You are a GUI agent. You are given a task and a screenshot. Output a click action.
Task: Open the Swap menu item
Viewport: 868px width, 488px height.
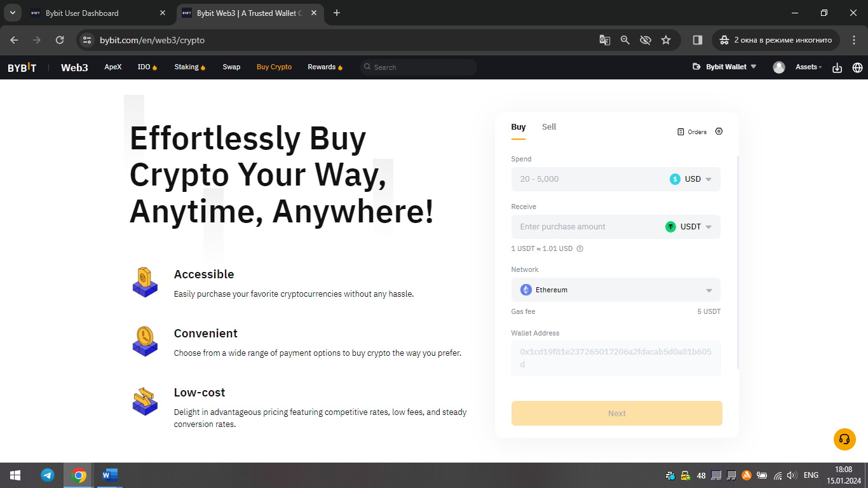point(231,67)
